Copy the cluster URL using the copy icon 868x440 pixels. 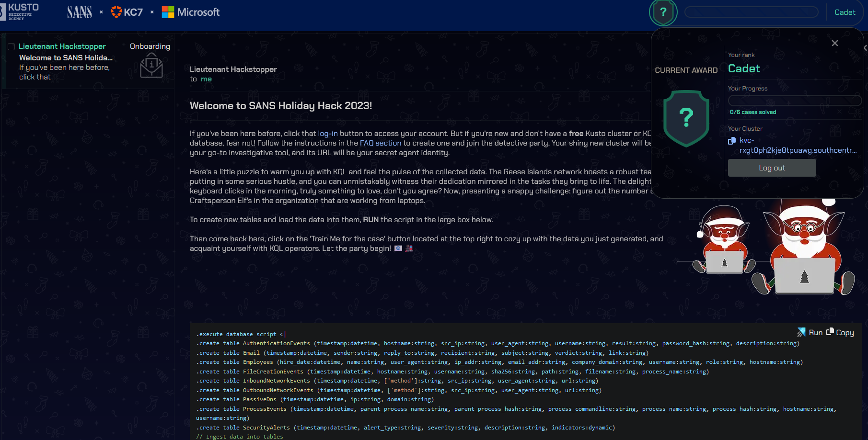pos(732,141)
